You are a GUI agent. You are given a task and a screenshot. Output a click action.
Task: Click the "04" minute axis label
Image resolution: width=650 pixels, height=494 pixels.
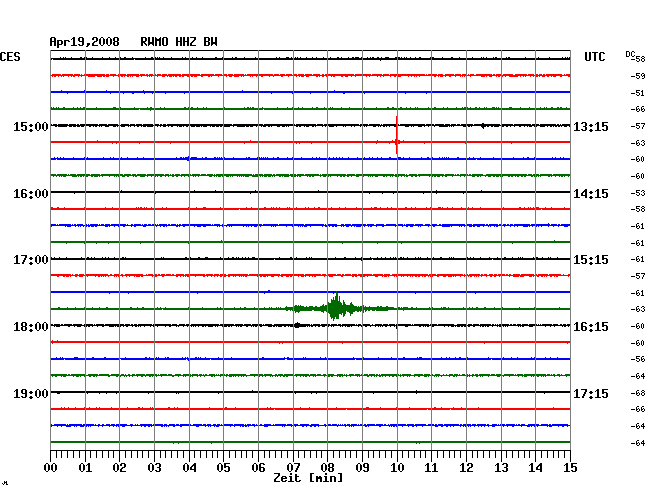click(189, 468)
